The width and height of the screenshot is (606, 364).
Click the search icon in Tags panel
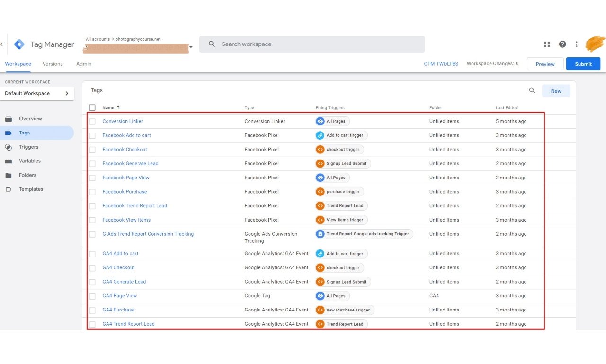tap(532, 91)
